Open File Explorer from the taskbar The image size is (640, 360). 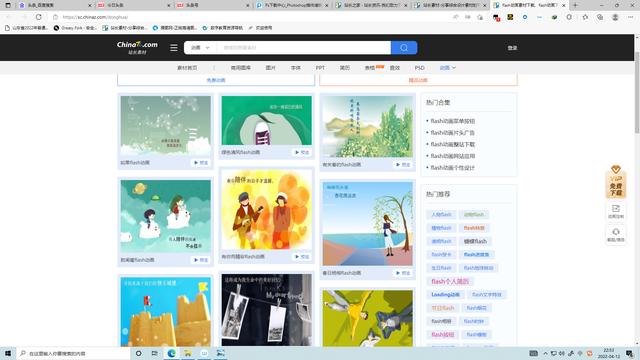point(188,353)
